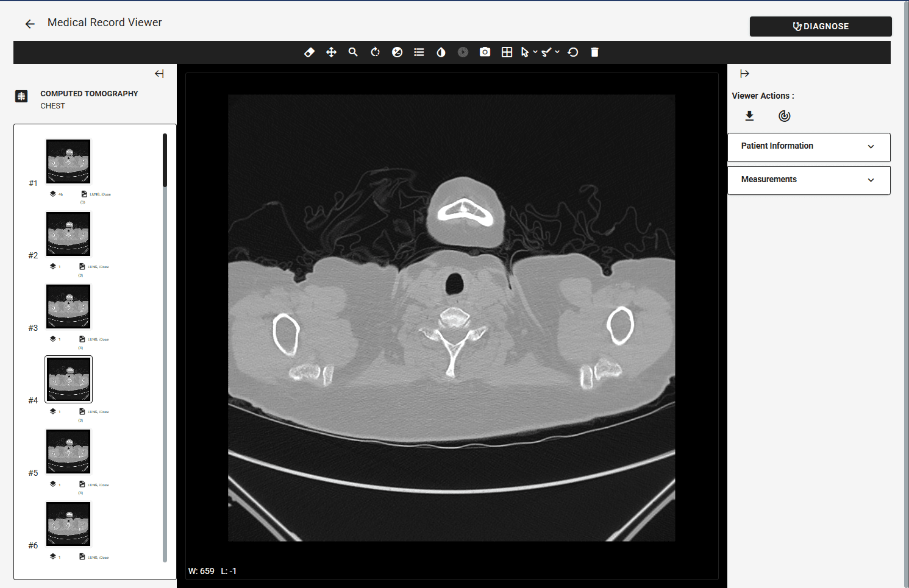This screenshot has height=588, width=909.
Task: Open the stack scroll list tool
Action: coord(419,52)
